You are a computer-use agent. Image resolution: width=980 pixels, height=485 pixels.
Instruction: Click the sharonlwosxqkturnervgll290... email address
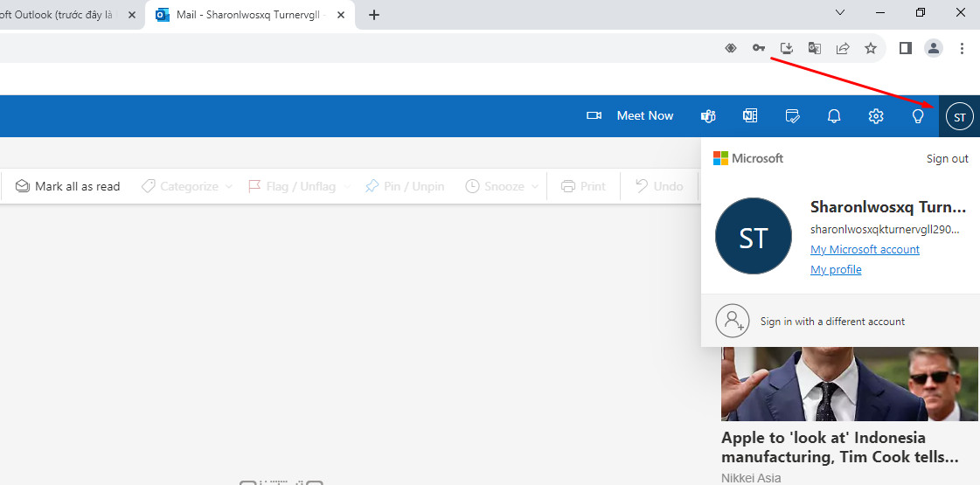[885, 229]
